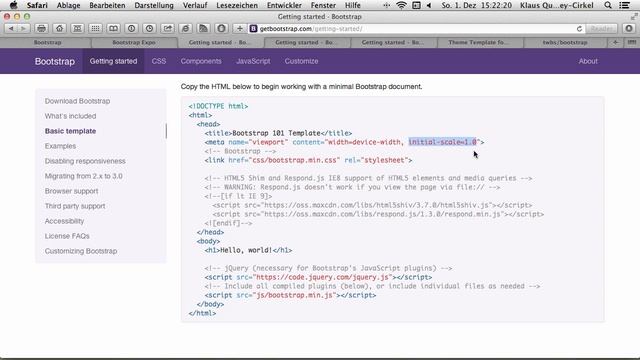Switch to the Bootstrap Expo tab
This screenshot has width=640, height=360.
pyautogui.click(x=134, y=42)
